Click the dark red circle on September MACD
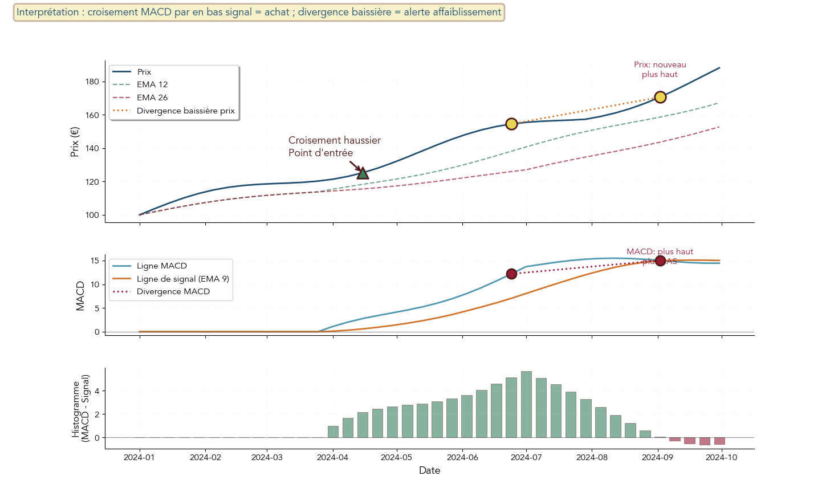Viewport: 838px width, 504px height. (x=660, y=261)
